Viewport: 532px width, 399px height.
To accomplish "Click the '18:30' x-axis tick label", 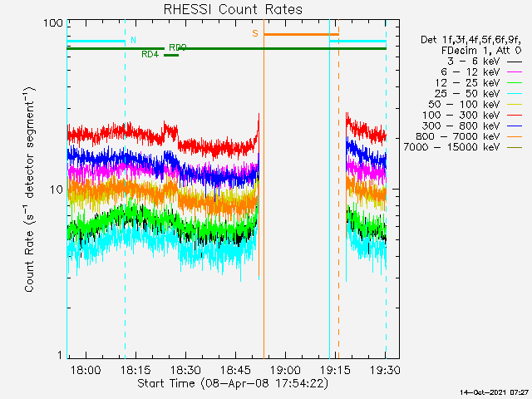I will point(185,370).
